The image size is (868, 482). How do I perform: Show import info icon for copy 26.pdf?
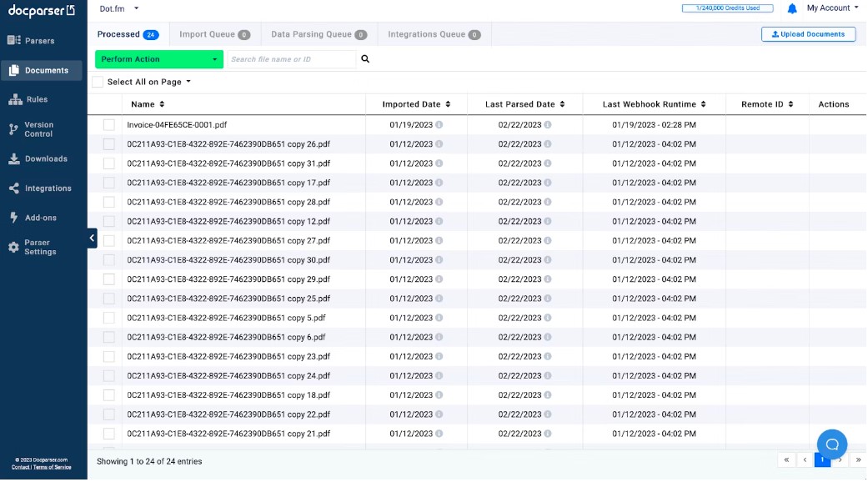(x=439, y=144)
